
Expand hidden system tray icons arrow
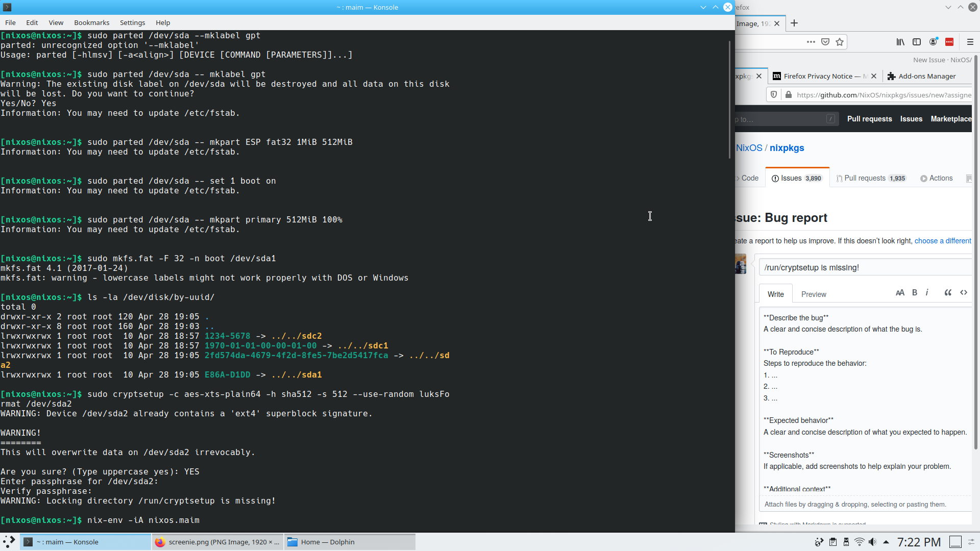[887, 542]
